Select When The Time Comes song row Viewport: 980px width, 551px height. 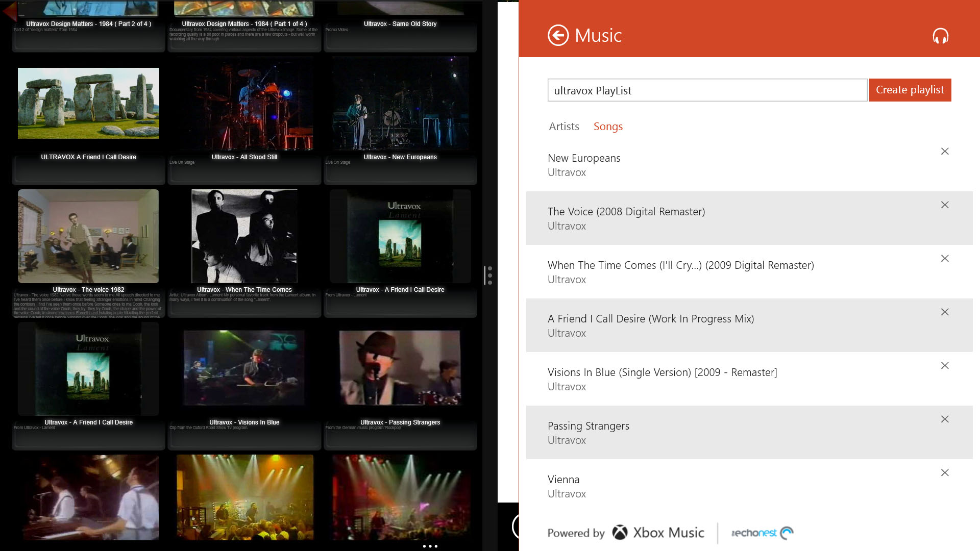click(x=749, y=272)
